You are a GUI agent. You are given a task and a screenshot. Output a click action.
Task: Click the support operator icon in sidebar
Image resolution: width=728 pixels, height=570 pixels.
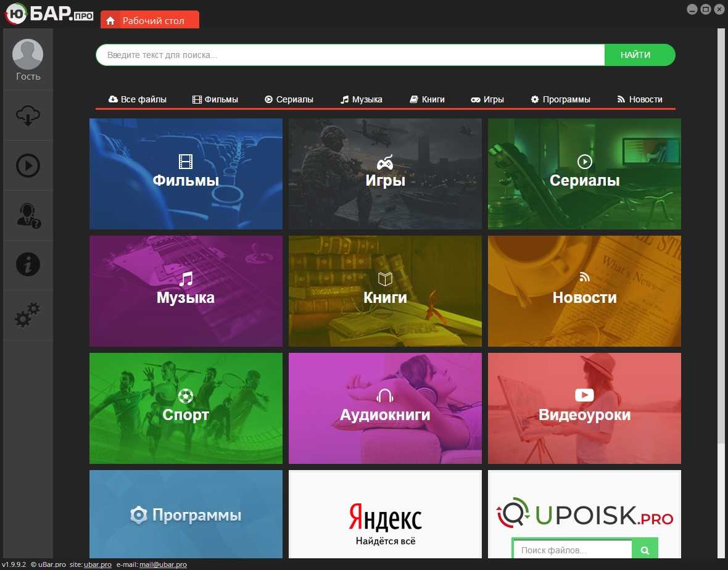pos(28,215)
